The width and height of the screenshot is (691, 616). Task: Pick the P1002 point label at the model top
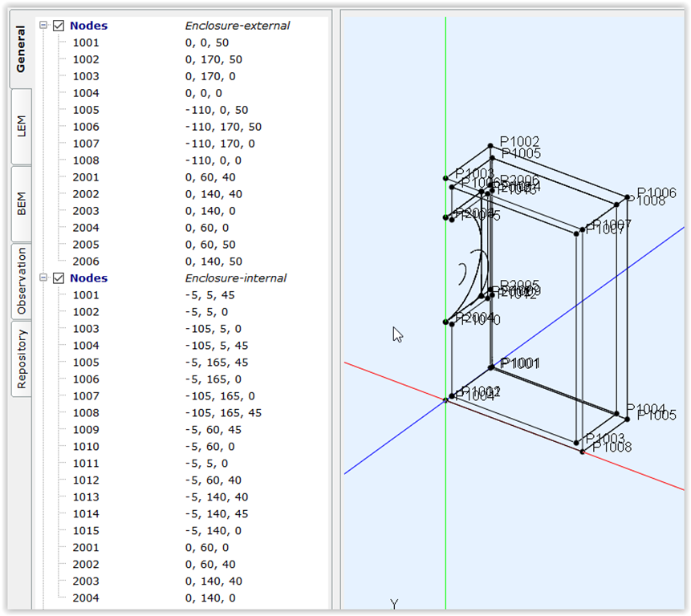click(519, 141)
